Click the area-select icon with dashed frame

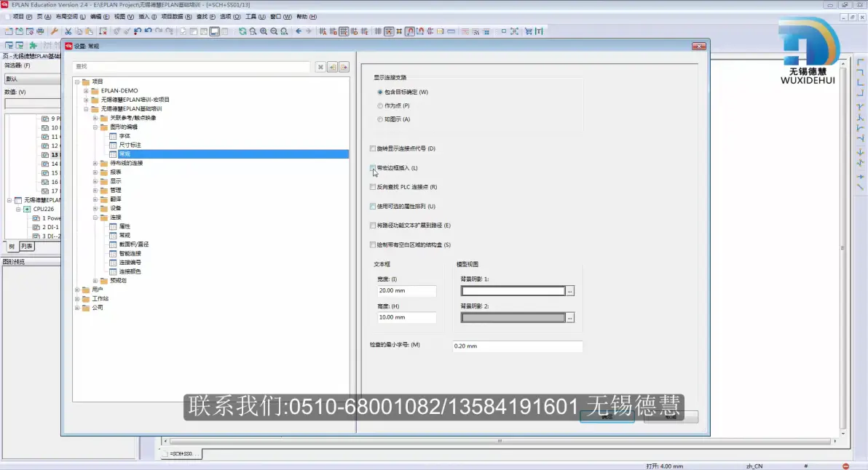click(x=103, y=31)
